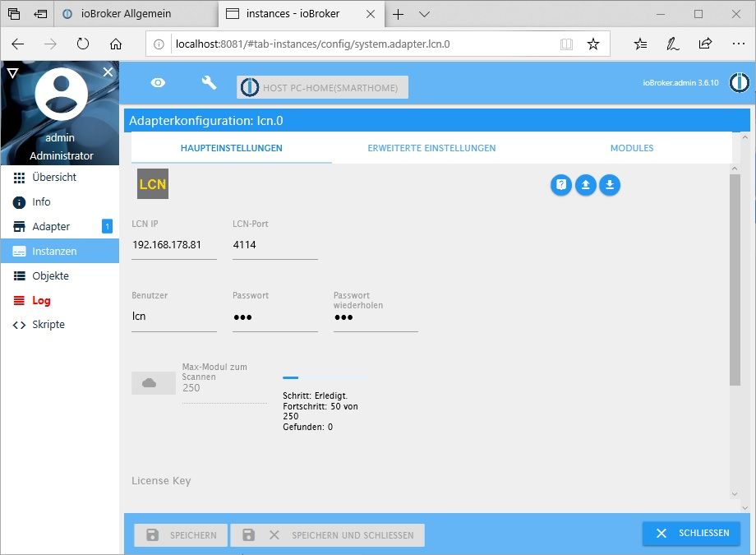The height and width of the screenshot is (555, 756).
Task: Click Speichern button
Action: coord(181,534)
